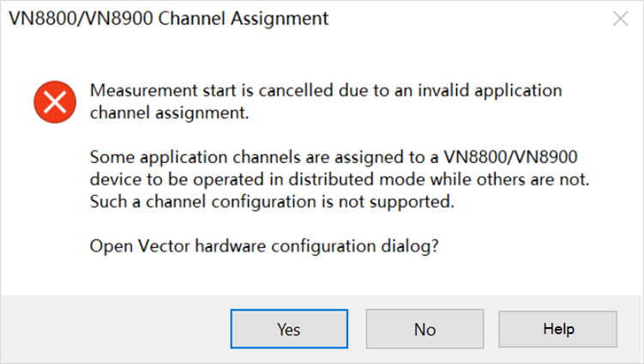Click the VN8800/VN8900 Channel Assignment title text

point(168,19)
